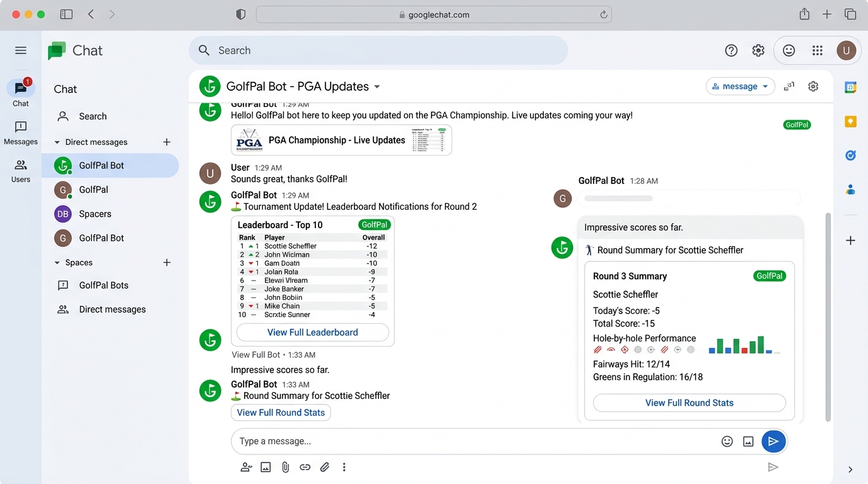
Task: Open Help (question mark) icon
Action: click(x=731, y=50)
